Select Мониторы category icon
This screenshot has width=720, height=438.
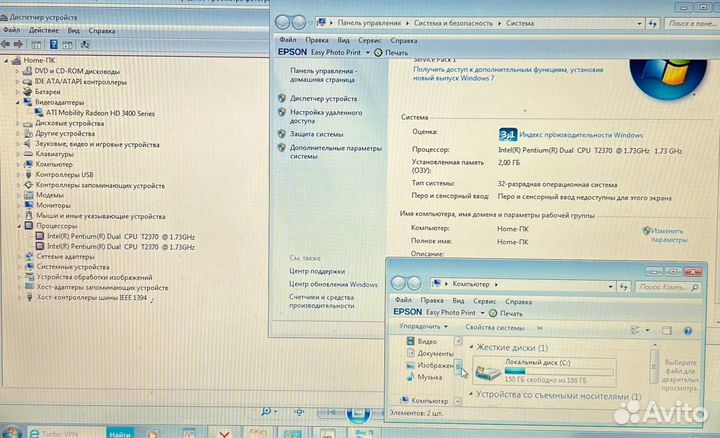(29, 205)
